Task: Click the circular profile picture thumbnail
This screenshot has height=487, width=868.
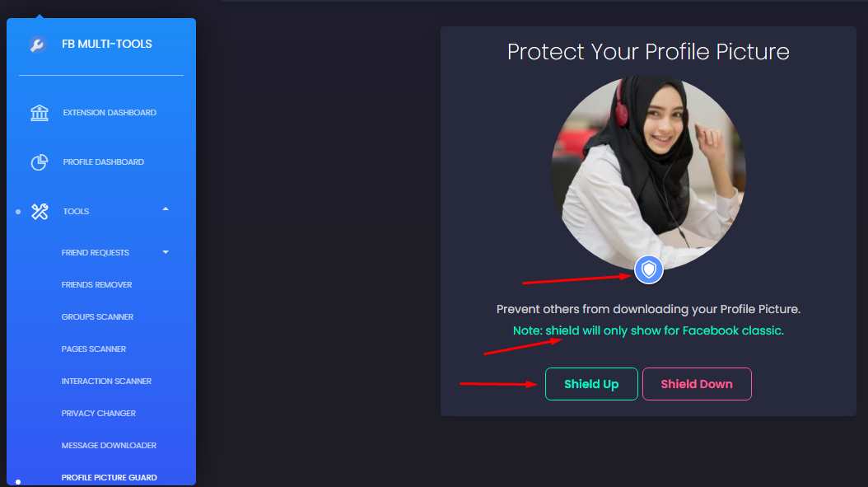Action: (649, 173)
